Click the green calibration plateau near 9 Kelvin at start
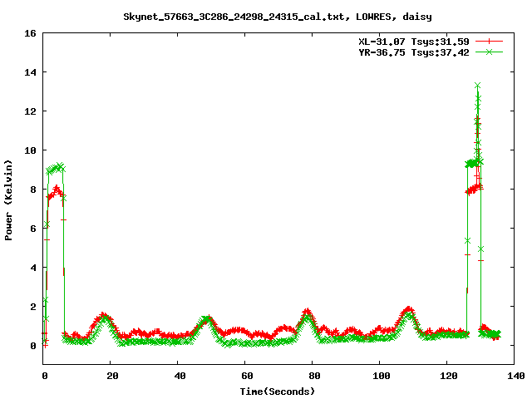The image size is (532, 399). [56, 168]
